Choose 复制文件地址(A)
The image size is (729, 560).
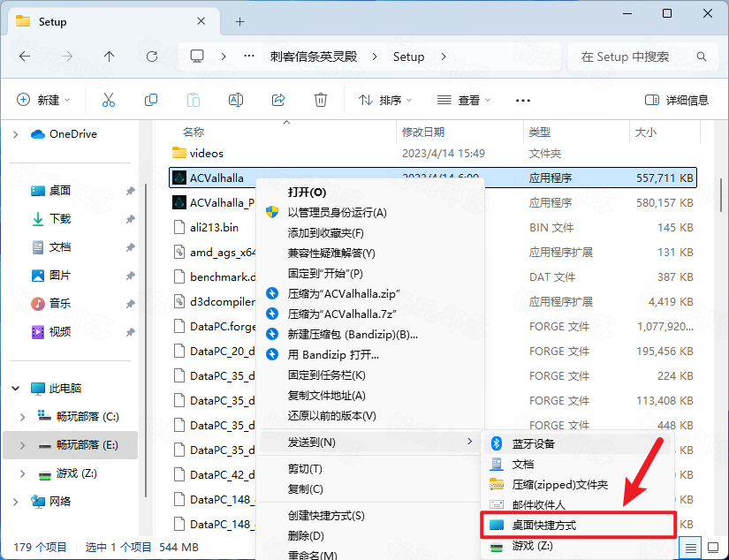(326, 396)
